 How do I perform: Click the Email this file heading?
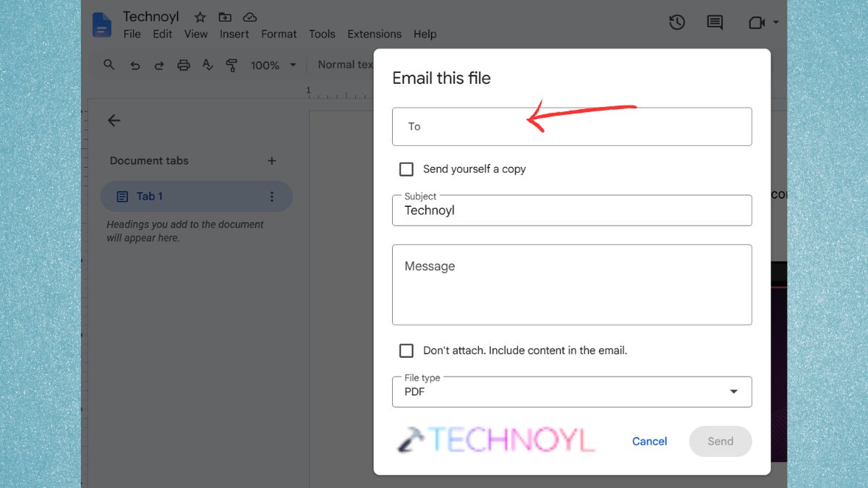click(x=441, y=78)
